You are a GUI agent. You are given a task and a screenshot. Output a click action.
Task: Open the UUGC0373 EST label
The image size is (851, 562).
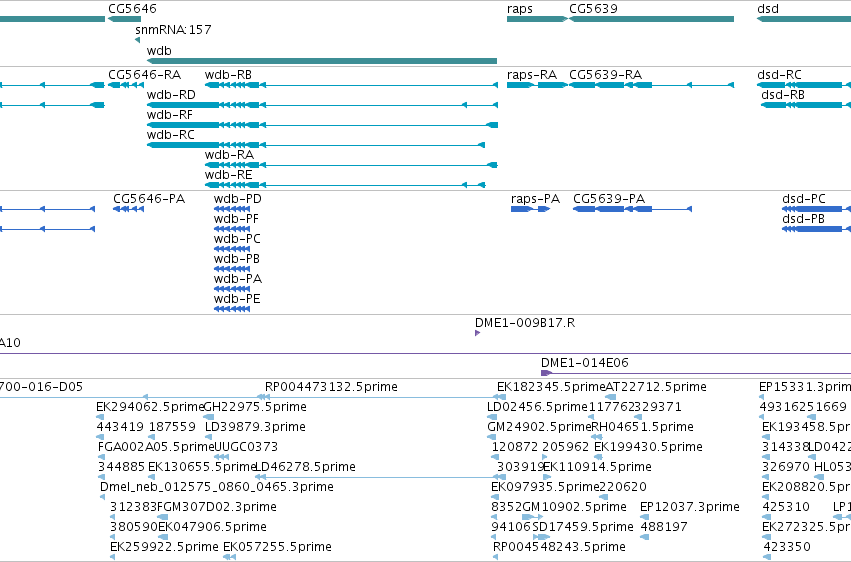click(x=246, y=448)
